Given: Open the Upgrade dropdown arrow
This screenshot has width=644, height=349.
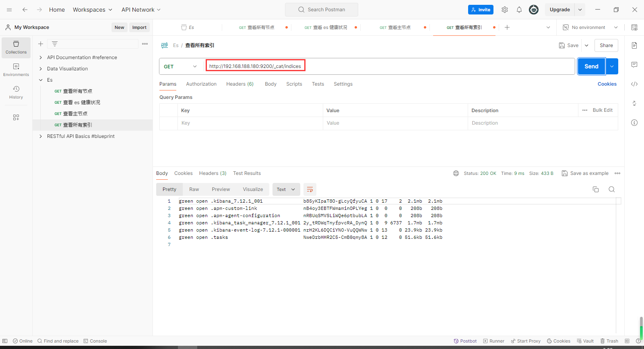Looking at the screenshot, I should [580, 10].
